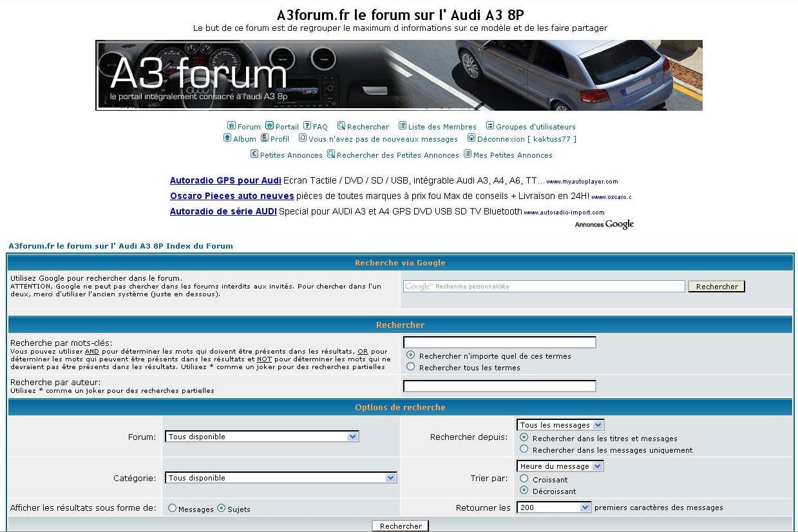Open the breadcrumb 'Index du Forum' link
The image size is (798, 532).
point(199,246)
